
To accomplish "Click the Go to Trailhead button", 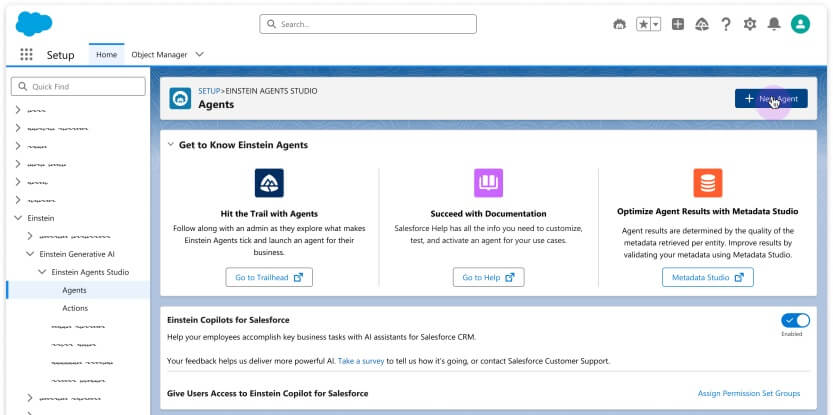I will tap(269, 277).
